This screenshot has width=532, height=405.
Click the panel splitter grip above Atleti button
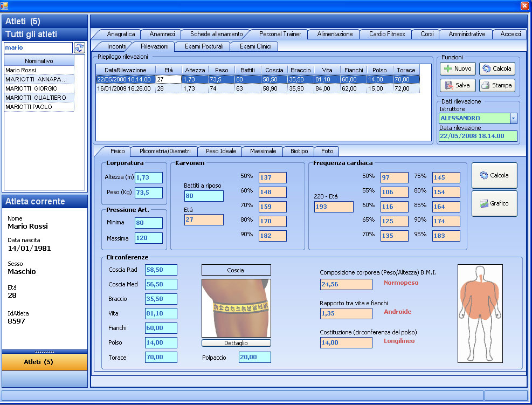pos(44,351)
